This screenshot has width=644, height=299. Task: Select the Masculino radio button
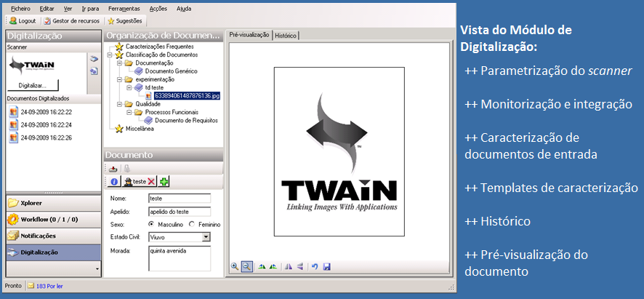(x=152, y=225)
